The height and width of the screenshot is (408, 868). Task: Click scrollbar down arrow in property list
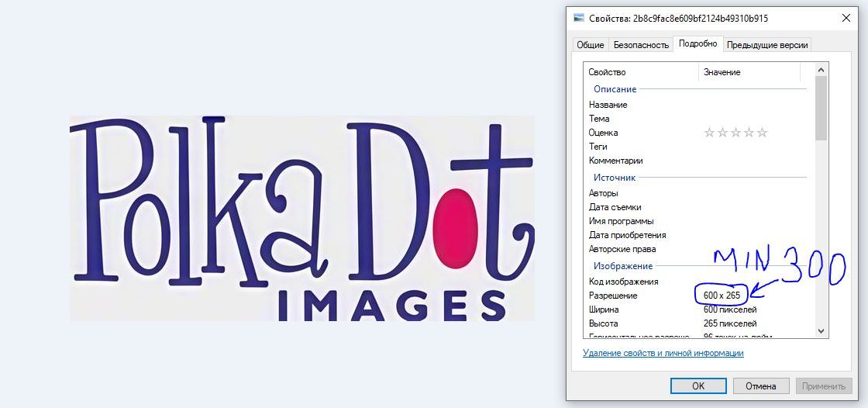coord(821,330)
